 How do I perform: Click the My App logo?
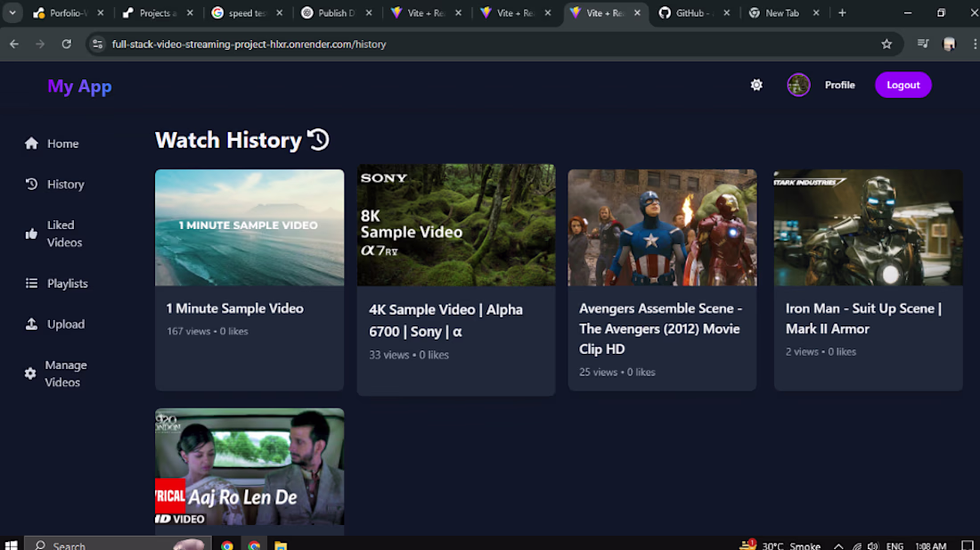[x=79, y=86]
